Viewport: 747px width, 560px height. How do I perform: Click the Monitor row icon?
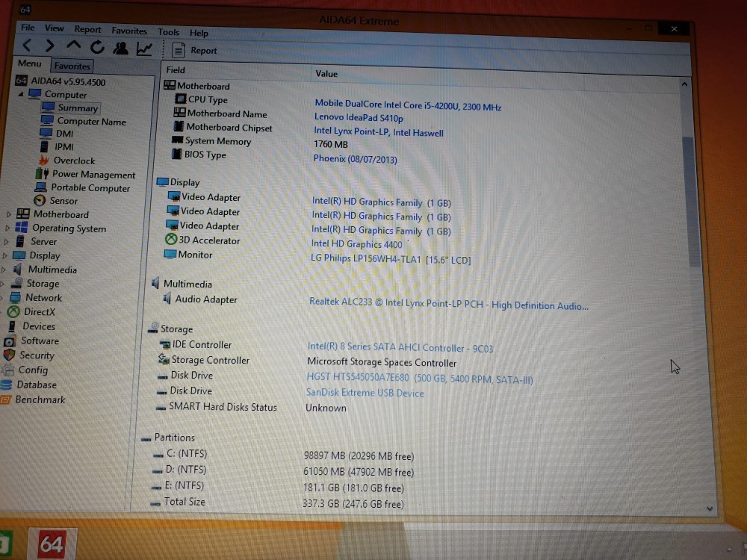[x=170, y=254]
